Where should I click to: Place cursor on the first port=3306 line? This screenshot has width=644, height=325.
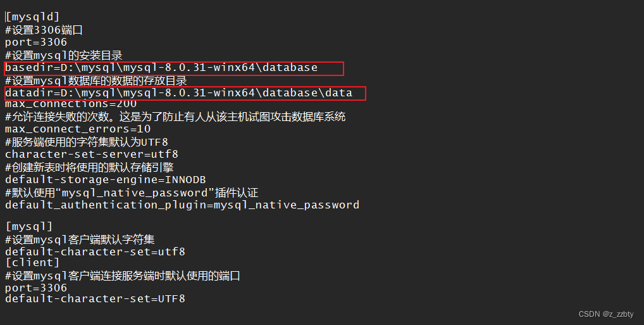35,42
